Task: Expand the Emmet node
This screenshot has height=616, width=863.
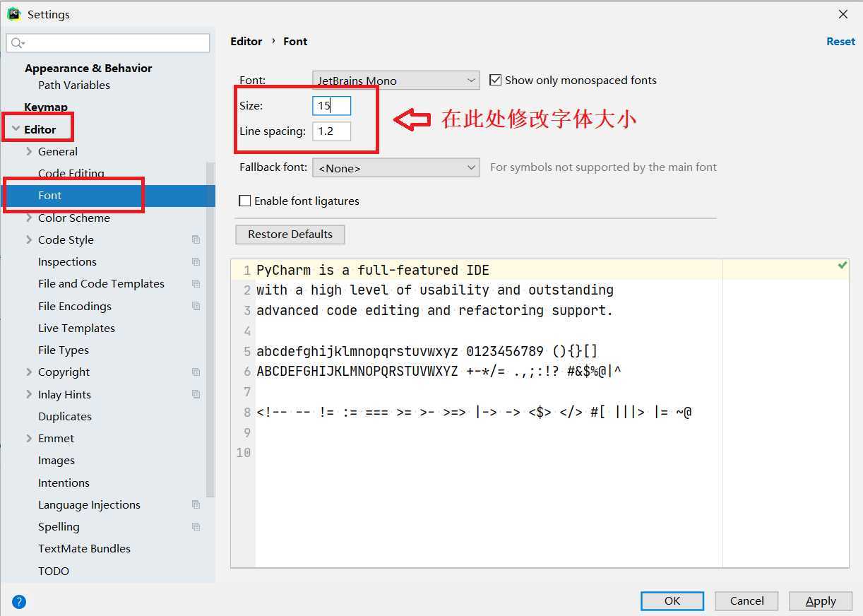Action: click(29, 438)
